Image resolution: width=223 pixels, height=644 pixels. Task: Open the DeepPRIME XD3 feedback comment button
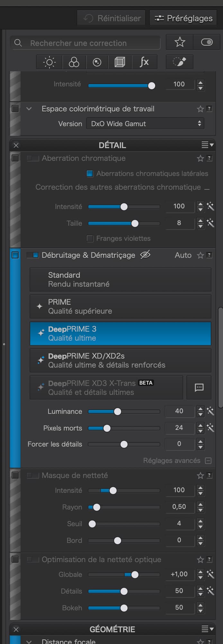click(x=199, y=387)
